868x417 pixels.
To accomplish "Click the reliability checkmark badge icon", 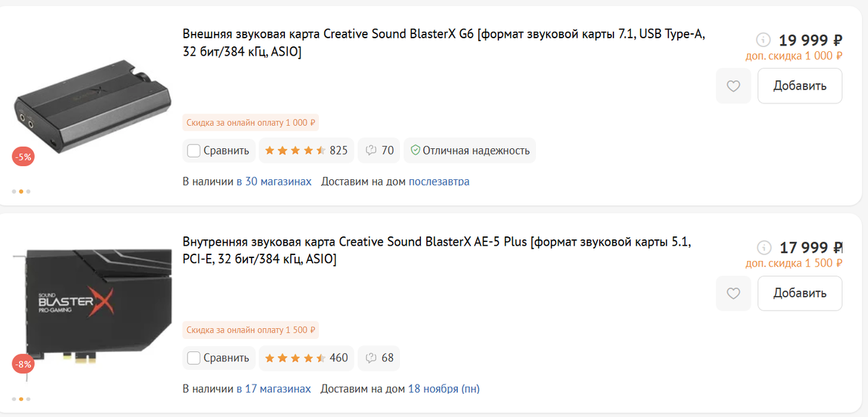I will tap(414, 150).
